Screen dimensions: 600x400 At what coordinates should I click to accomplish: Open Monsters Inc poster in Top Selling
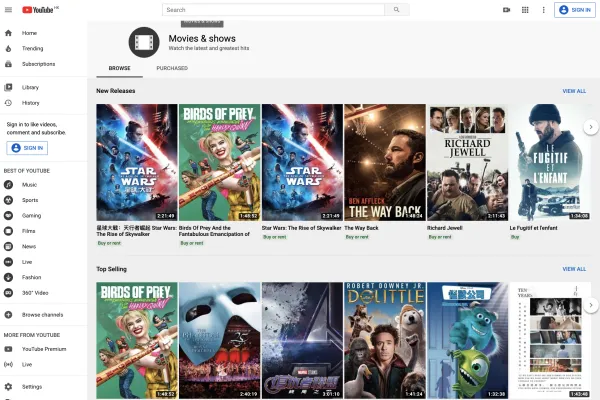[468, 340]
